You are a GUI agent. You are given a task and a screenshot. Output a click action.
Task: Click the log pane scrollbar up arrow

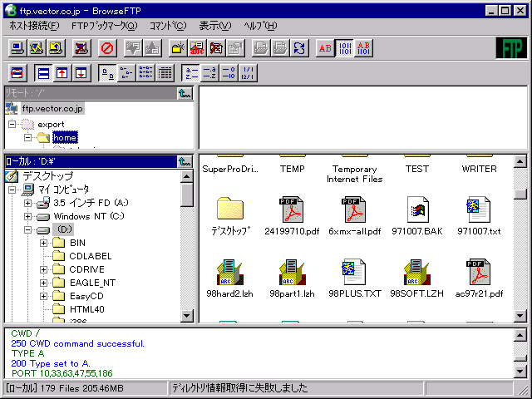[x=520, y=335]
